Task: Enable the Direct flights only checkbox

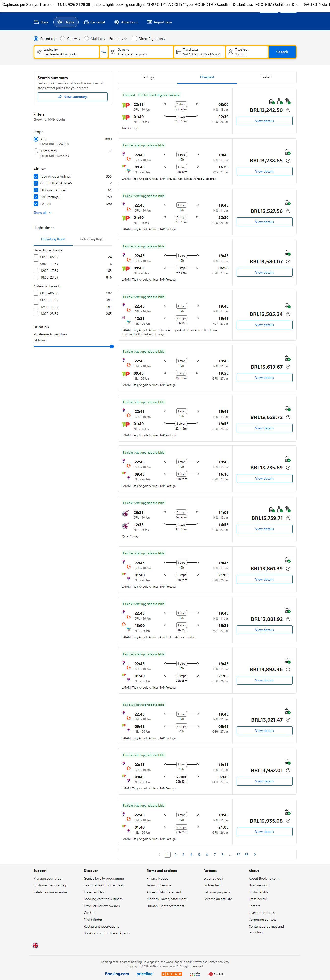Action: (134, 39)
